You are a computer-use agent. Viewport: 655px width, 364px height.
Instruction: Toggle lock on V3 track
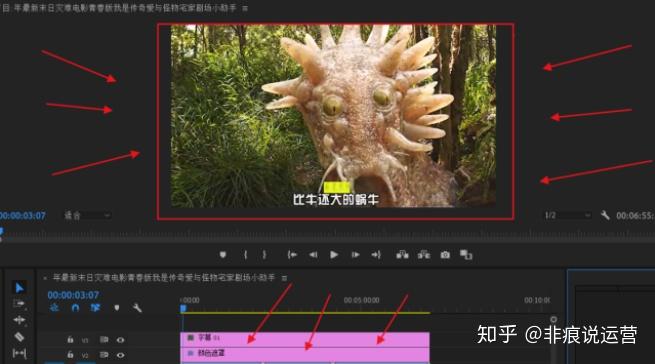point(70,340)
